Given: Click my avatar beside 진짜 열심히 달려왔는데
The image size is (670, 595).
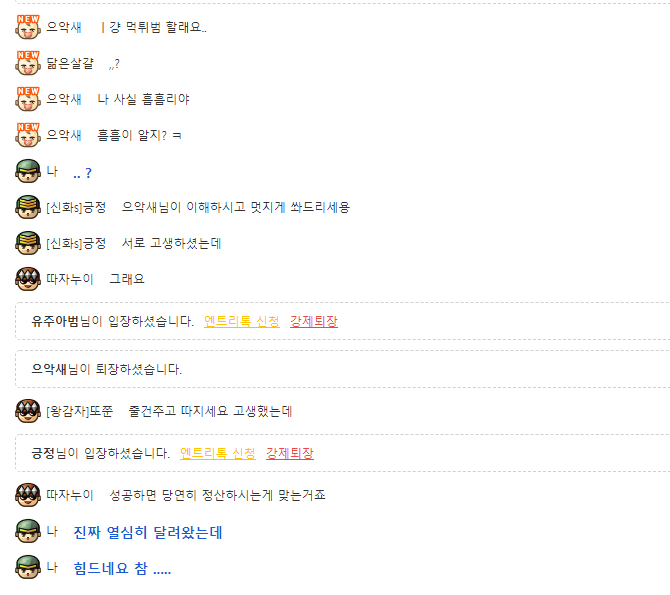Looking at the screenshot, I should click(x=28, y=531).
